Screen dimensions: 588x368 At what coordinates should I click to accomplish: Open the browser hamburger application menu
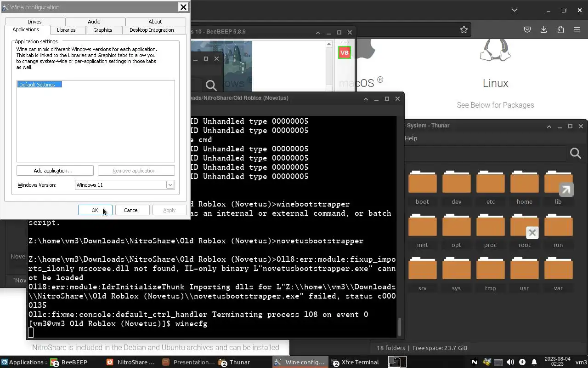pos(577,29)
